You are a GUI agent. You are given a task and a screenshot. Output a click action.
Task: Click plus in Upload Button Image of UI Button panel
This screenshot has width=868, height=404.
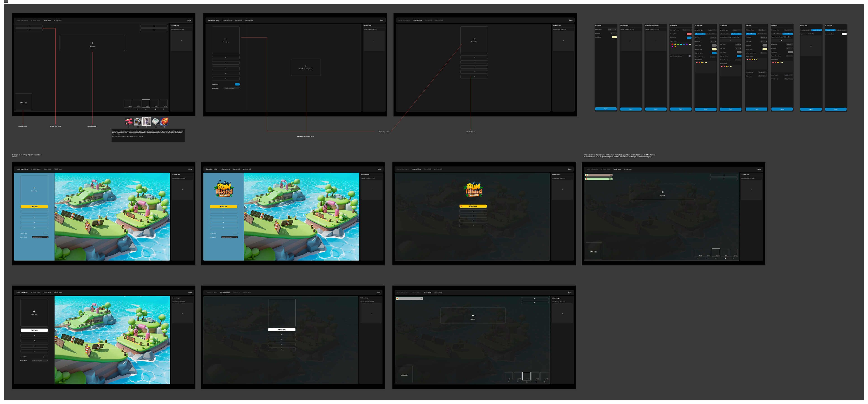781,41
